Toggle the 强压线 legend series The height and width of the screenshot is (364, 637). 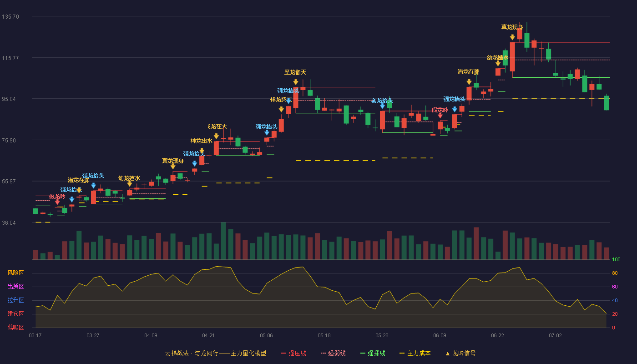[x=293, y=353]
